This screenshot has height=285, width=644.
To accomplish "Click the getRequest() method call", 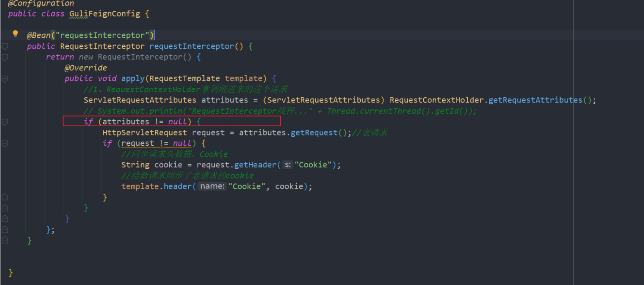I will 319,133.
